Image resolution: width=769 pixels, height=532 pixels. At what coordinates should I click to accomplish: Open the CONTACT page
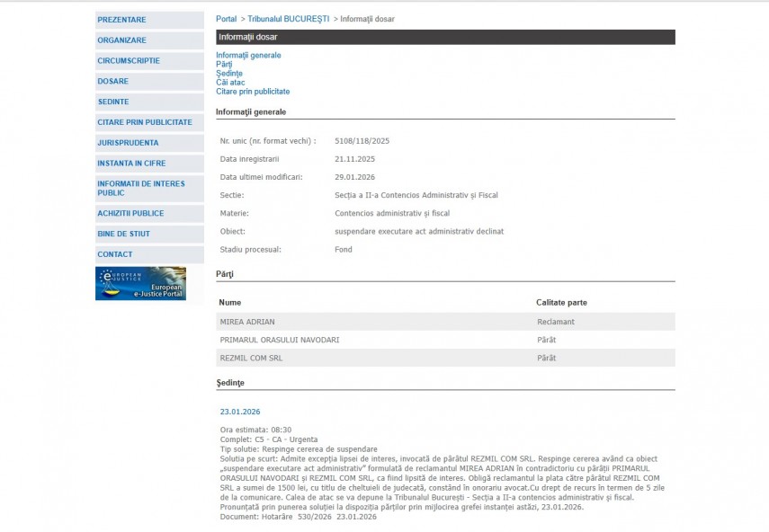115,254
